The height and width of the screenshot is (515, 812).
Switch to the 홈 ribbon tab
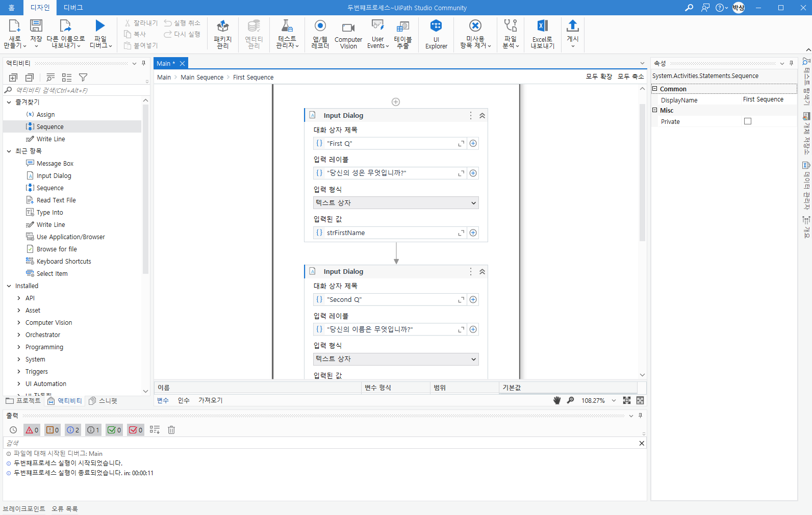pos(11,8)
